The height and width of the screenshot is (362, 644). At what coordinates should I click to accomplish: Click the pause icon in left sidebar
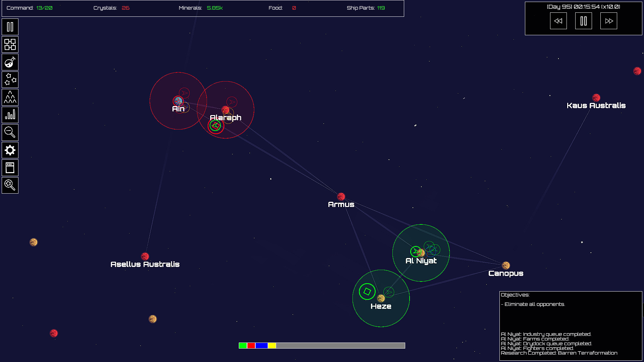(10, 27)
